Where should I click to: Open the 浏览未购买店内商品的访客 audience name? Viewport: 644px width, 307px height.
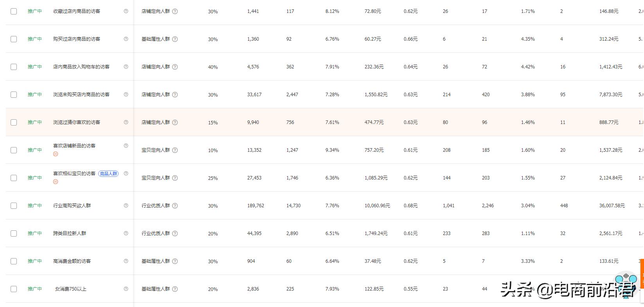click(81, 95)
